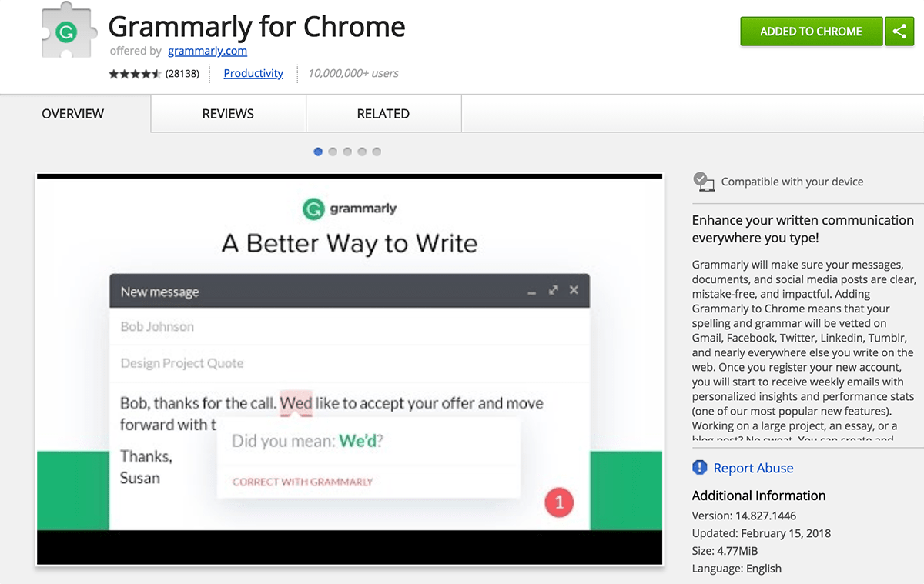Click the Thanks, Susan signature text
Image resolution: width=924 pixels, height=584 pixels.
pyautogui.click(x=146, y=467)
